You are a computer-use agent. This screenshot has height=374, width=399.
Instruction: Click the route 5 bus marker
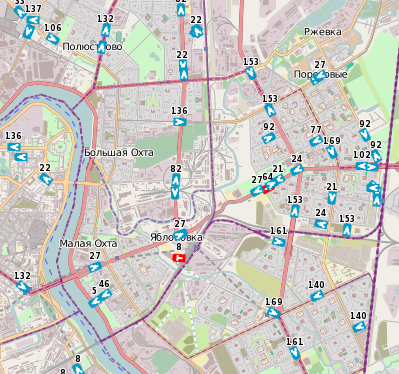95,301
